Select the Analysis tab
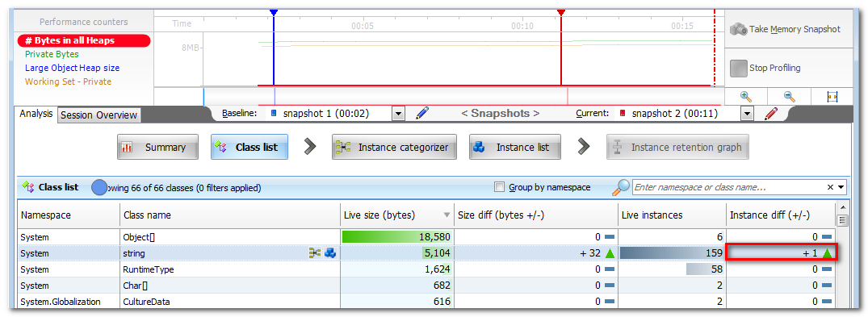This screenshot has height=317, width=868. 36,114
